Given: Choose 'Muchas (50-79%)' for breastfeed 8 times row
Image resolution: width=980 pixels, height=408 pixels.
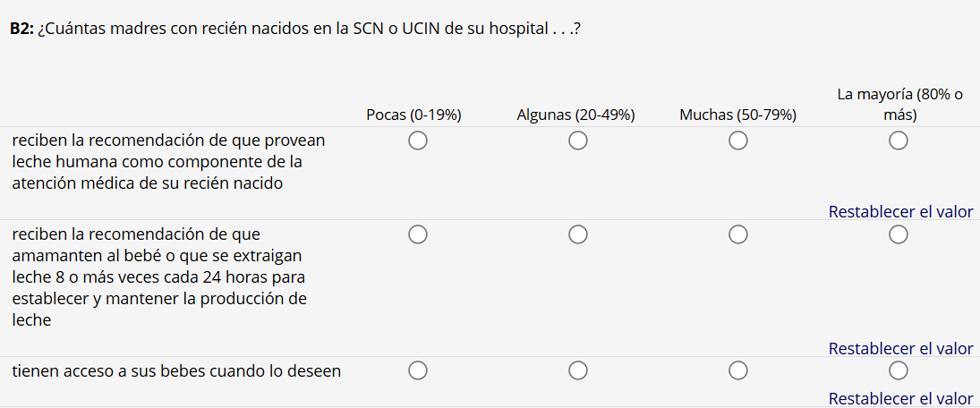Looking at the screenshot, I should pos(737,234).
